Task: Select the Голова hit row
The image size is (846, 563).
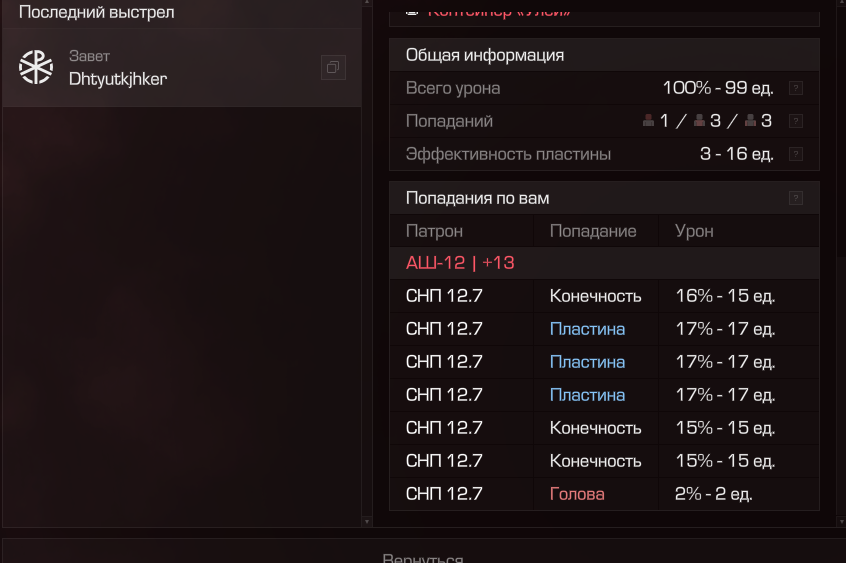Action: click(604, 494)
